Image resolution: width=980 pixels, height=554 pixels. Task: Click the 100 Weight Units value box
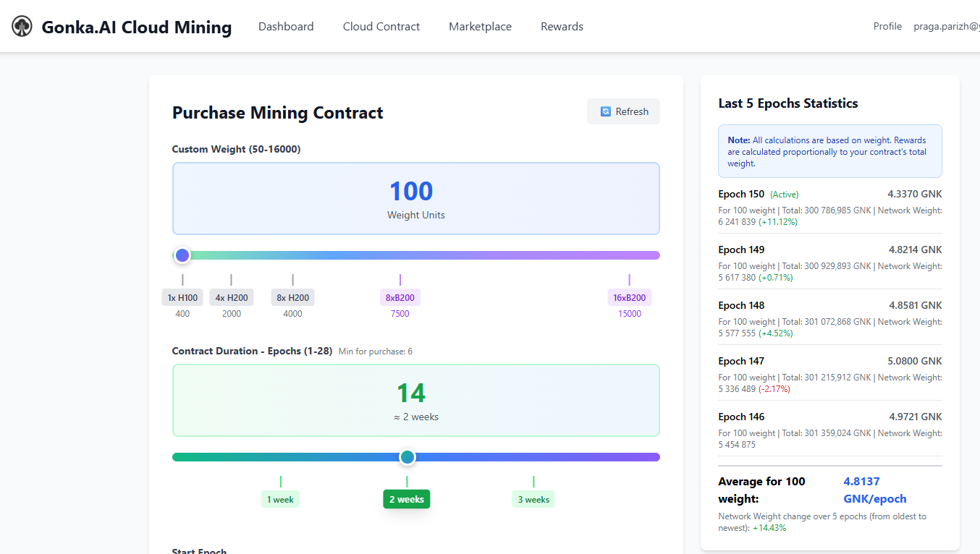pos(415,199)
